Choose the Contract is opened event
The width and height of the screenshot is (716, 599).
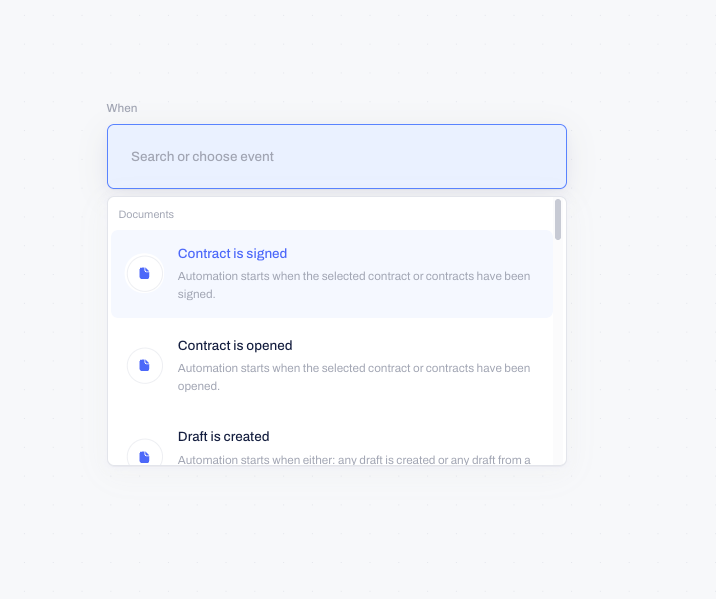tap(332, 365)
